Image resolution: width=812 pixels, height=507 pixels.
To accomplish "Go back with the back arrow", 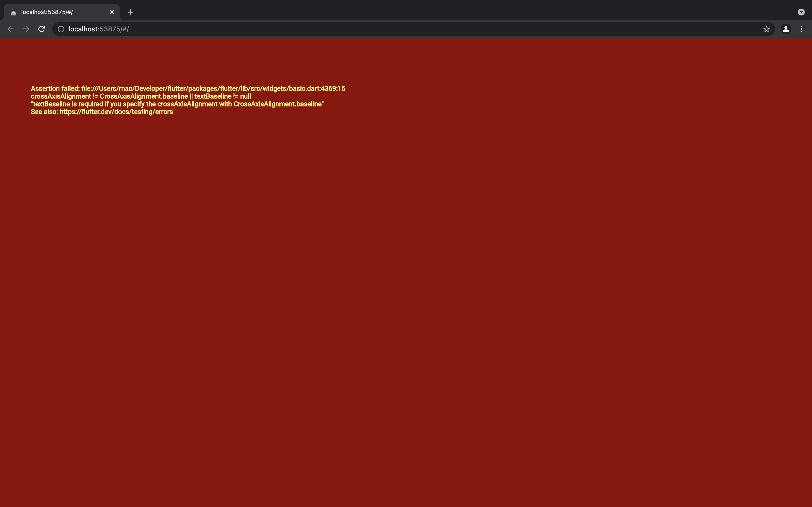I will pos(10,29).
